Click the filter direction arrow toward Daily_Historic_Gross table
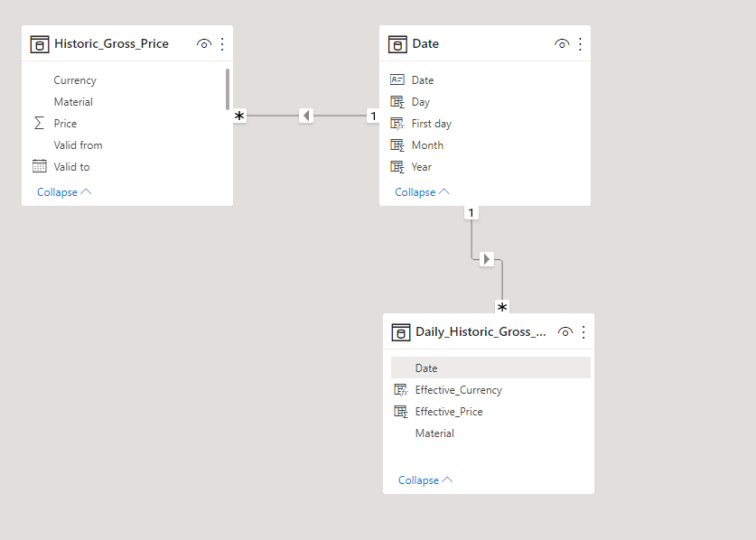This screenshot has height=540, width=756. point(487,259)
